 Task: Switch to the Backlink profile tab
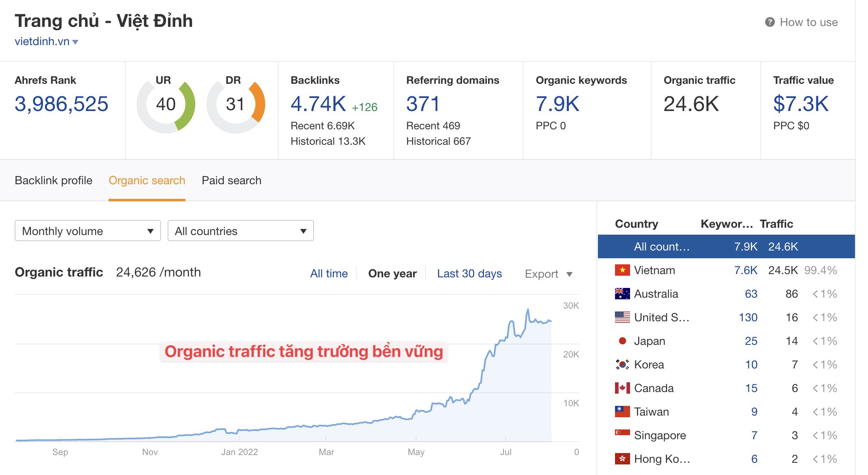pyautogui.click(x=53, y=180)
